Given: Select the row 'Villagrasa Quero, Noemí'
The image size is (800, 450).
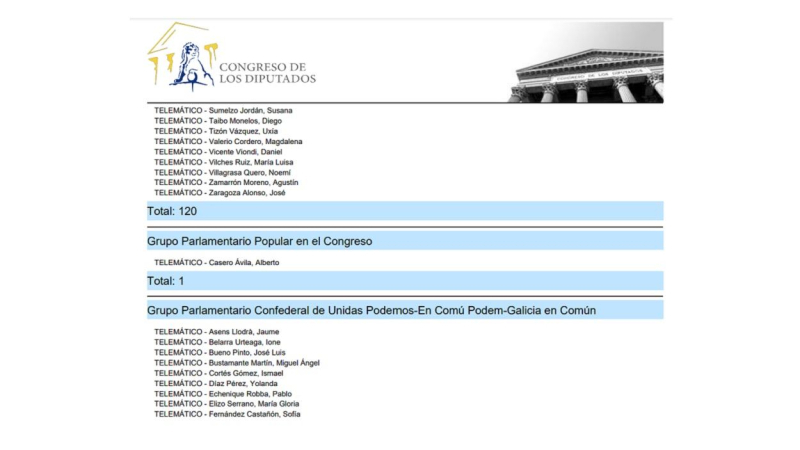Looking at the screenshot, I should (x=222, y=172).
